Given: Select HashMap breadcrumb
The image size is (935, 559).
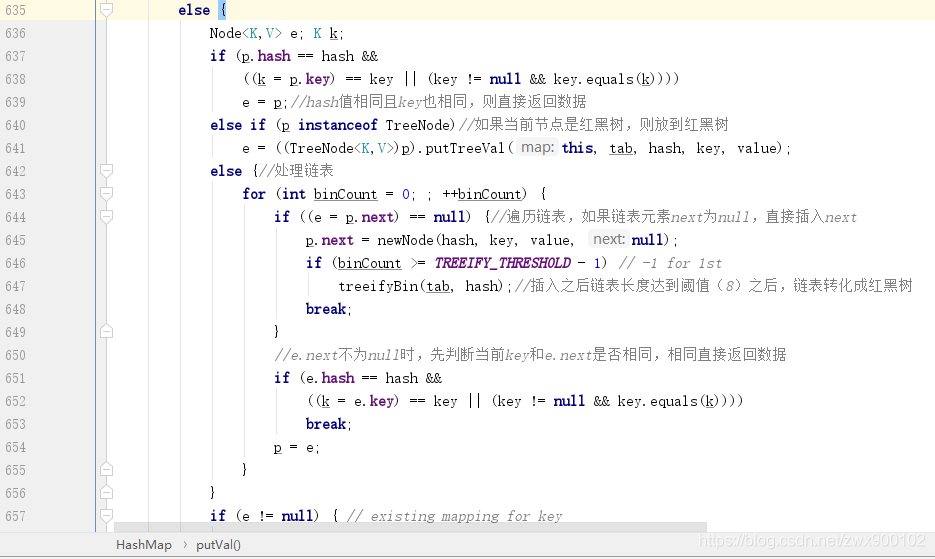Looking at the screenshot, I should pos(144,545).
